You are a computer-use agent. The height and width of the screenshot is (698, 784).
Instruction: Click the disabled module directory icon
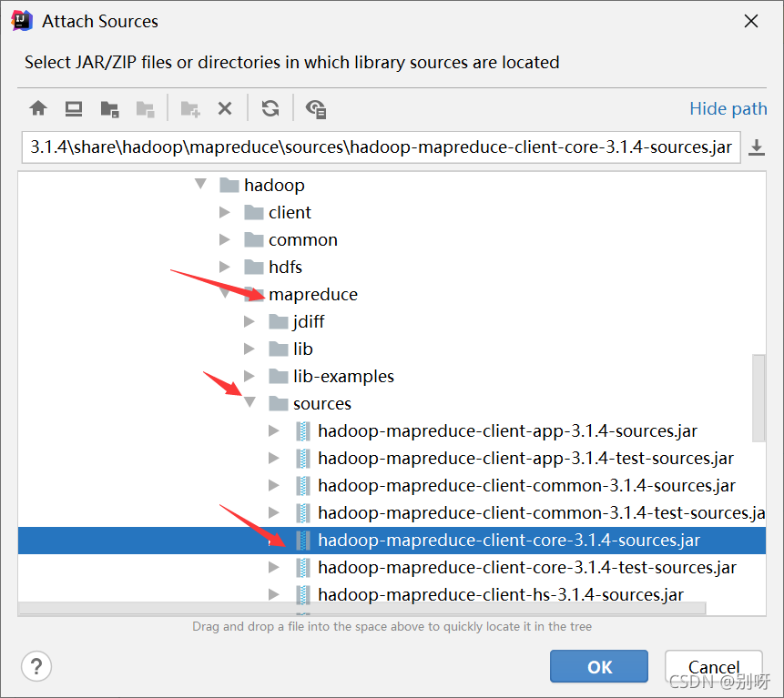coord(146,108)
